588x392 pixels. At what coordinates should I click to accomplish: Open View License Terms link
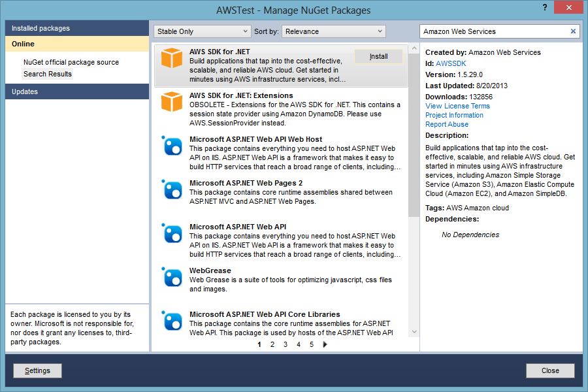point(457,106)
